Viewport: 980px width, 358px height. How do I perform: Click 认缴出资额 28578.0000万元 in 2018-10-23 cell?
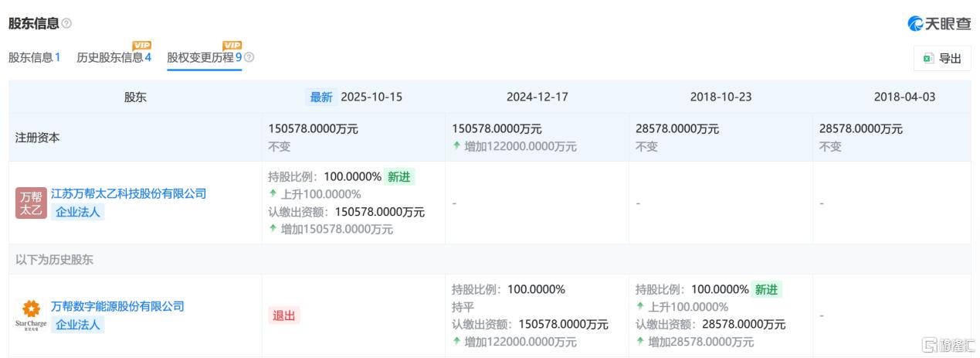(711, 324)
